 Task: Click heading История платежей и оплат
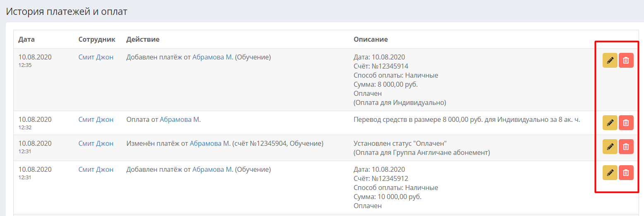tap(66, 12)
